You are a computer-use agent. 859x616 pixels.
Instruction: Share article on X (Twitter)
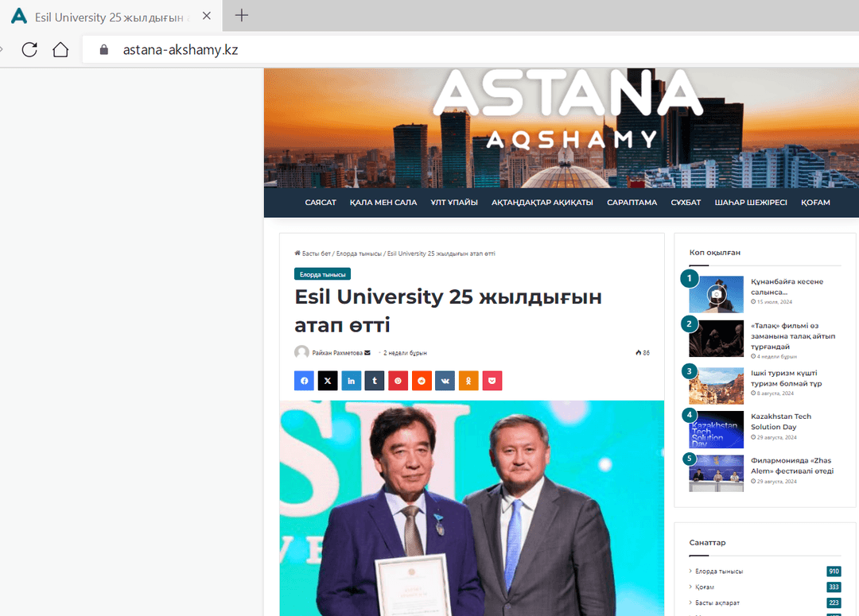click(328, 381)
